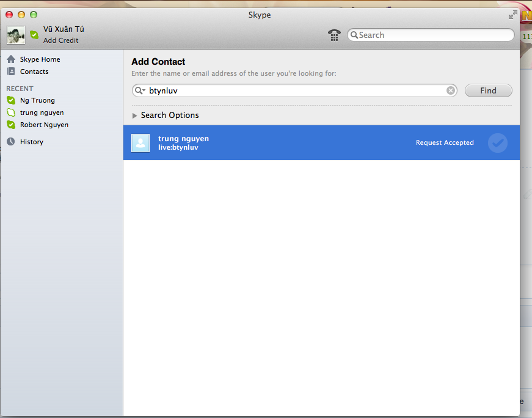Click trung nguyen's avatar in search results
The image size is (532, 418).
[x=140, y=143]
